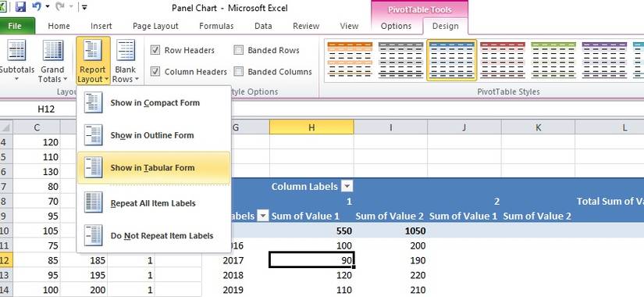
Task: Switch to the Insert ribbon tab
Action: tap(101, 26)
